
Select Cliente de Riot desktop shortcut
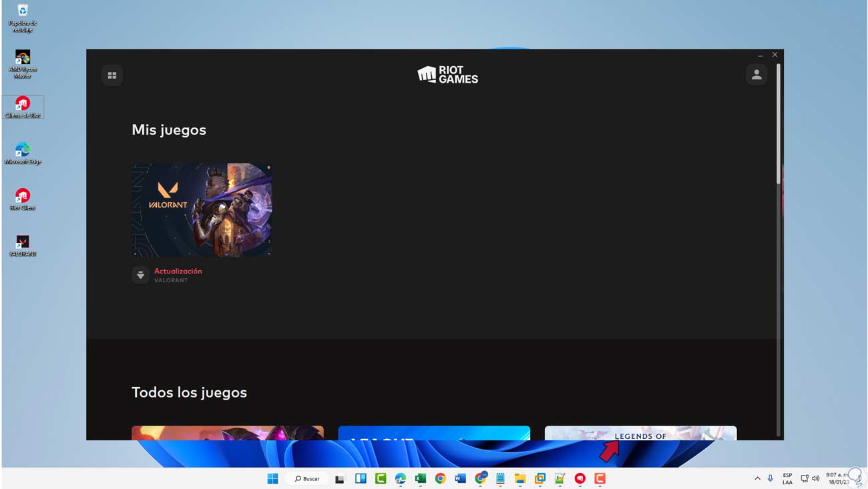pyautogui.click(x=23, y=107)
